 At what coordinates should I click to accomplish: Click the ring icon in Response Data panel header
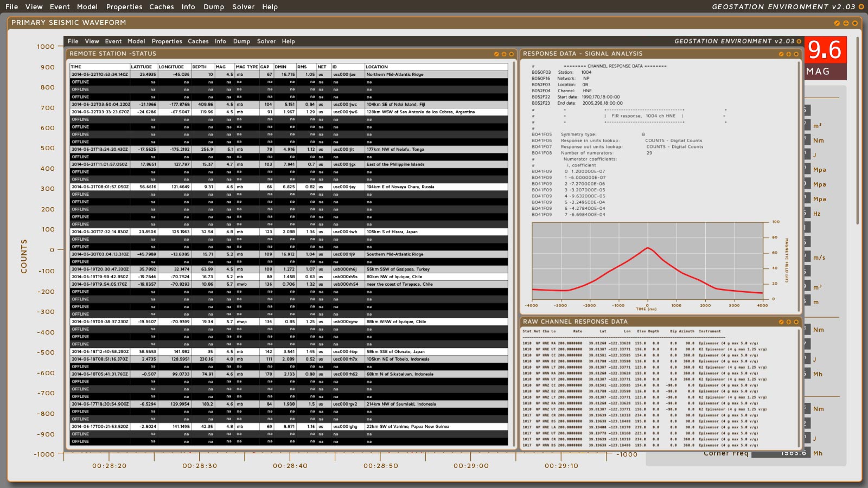(x=796, y=54)
